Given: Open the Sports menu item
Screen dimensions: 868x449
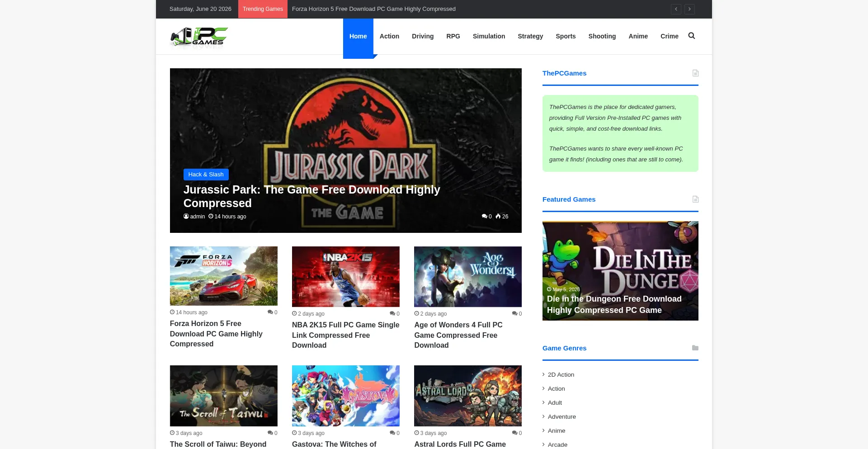Looking at the screenshot, I should [x=566, y=36].
